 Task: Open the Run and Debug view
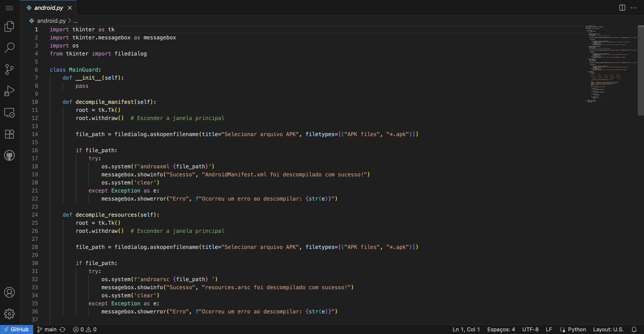pyautogui.click(x=9, y=91)
